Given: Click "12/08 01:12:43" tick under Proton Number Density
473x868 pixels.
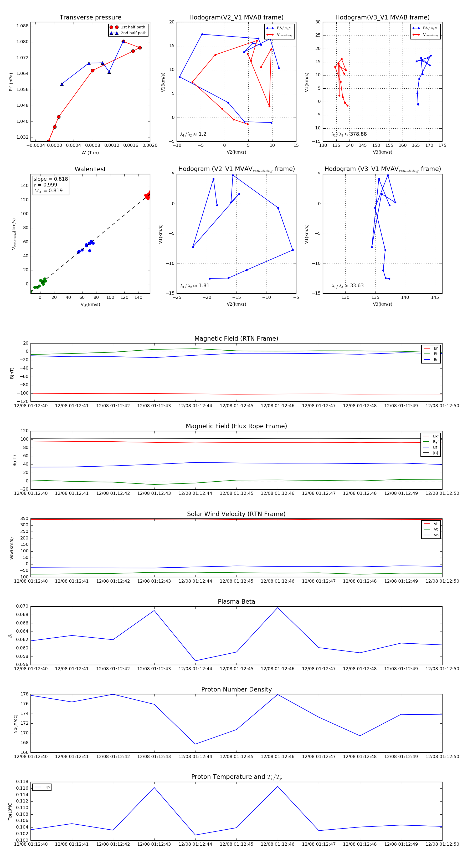Looking at the screenshot, I should [154, 756].
